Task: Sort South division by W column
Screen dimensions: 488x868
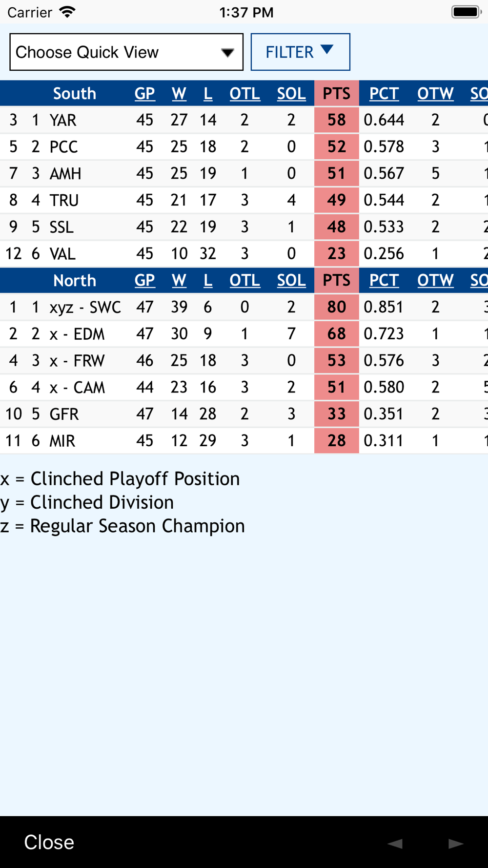Action: (x=179, y=94)
